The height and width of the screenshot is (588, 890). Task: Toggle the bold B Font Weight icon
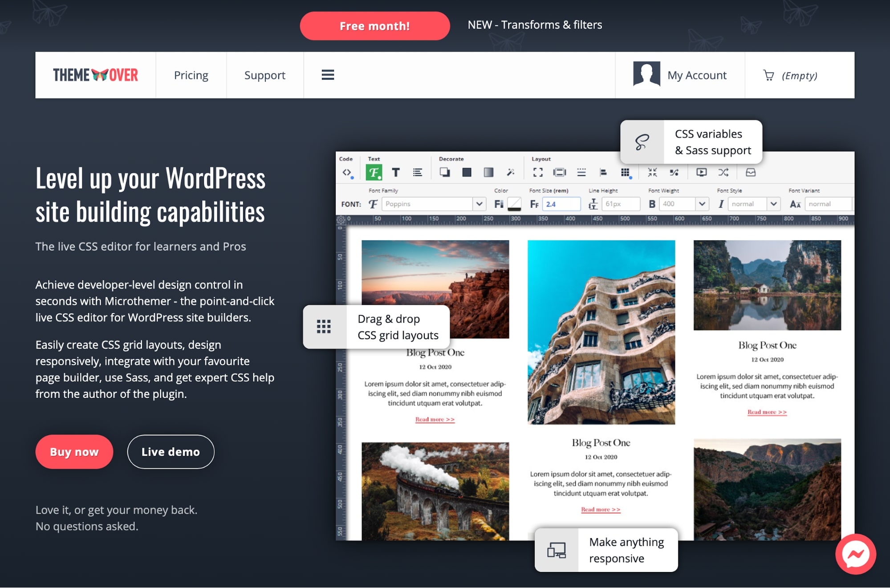[x=652, y=204]
